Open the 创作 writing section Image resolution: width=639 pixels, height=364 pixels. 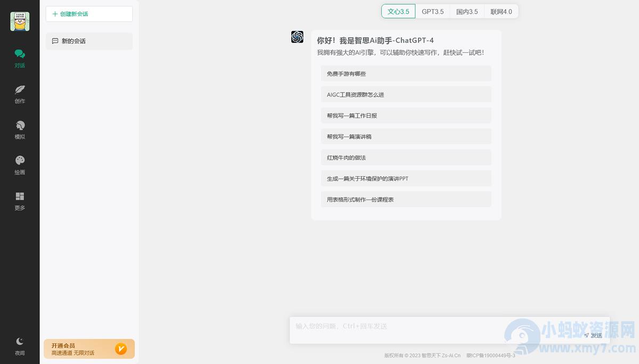(x=20, y=94)
